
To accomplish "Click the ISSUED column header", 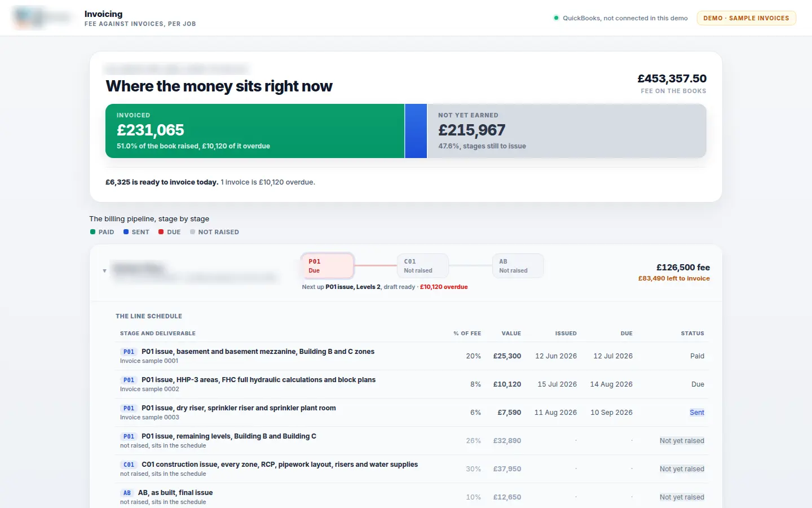I will click(x=566, y=334).
